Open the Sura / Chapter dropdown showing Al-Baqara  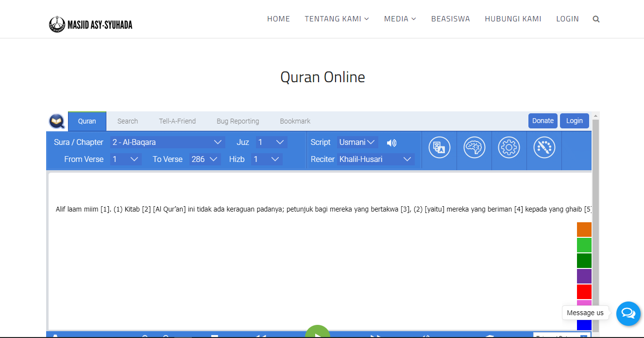click(168, 142)
